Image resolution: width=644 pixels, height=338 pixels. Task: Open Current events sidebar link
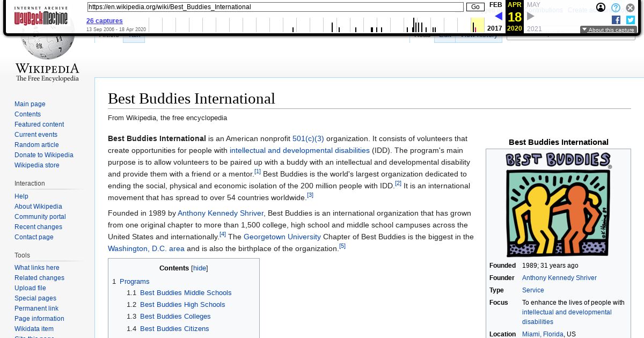[x=36, y=135]
